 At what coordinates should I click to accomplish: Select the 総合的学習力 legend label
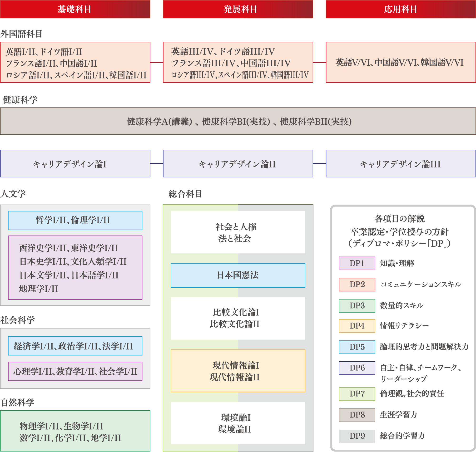[x=402, y=436]
